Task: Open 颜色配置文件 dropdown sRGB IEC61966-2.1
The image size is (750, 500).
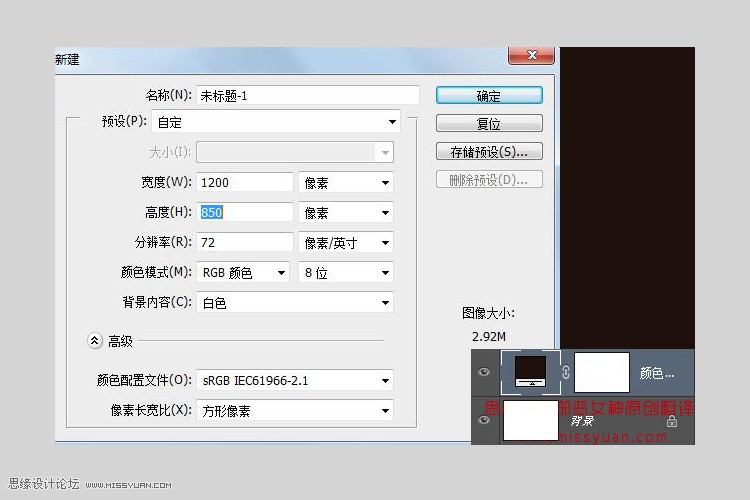Action: click(295, 380)
